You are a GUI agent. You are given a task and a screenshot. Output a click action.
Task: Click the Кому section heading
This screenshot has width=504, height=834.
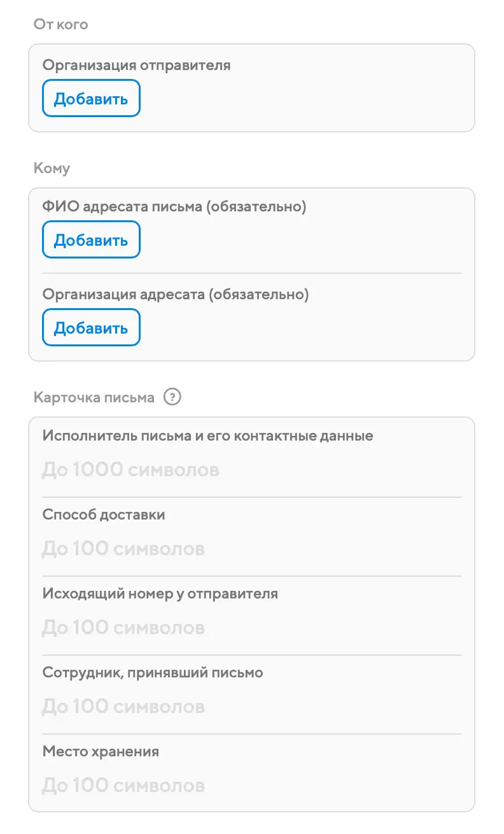[52, 169]
